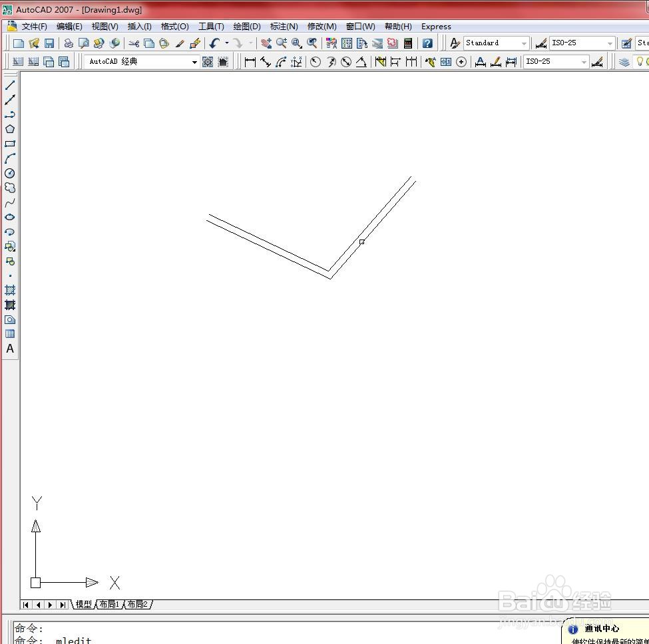Image resolution: width=649 pixels, height=644 pixels.
Task: Click the Plot print icon
Action: (69, 43)
